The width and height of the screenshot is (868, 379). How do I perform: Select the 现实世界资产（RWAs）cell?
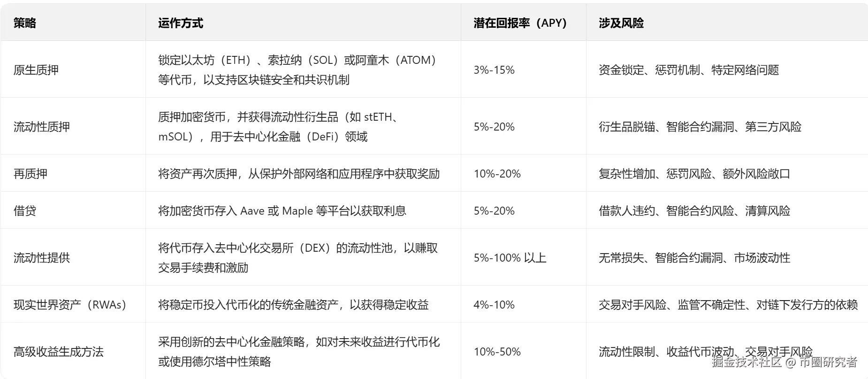tap(70, 305)
